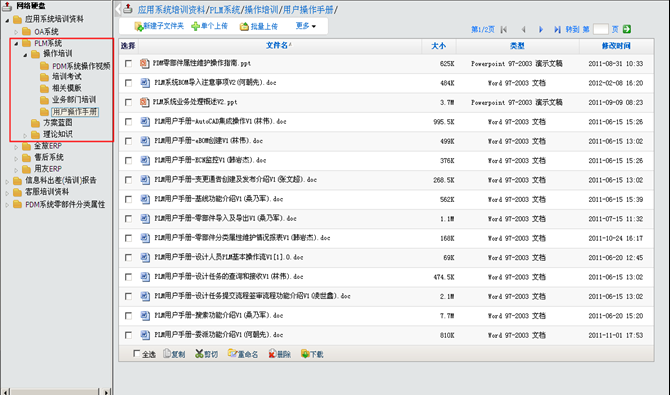The width and height of the screenshot is (670, 395).
Task: Expand the 理论知识 tree node arrow
Action: pos(25,136)
